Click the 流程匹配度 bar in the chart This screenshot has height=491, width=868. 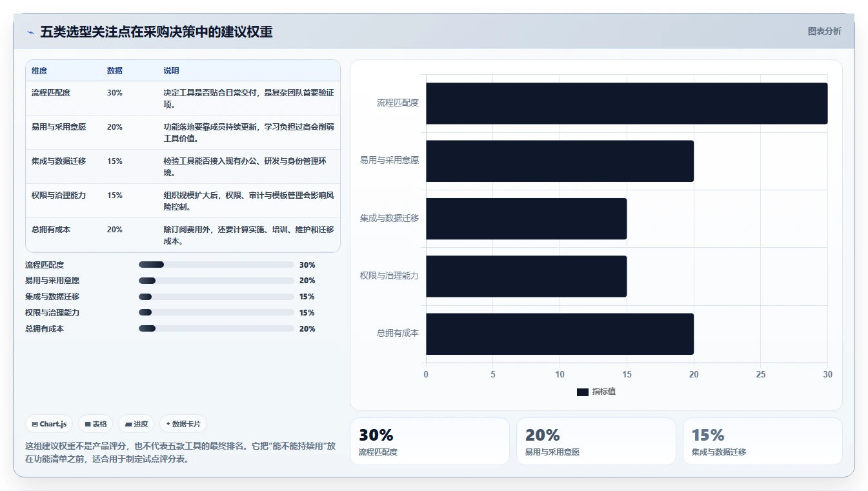627,103
